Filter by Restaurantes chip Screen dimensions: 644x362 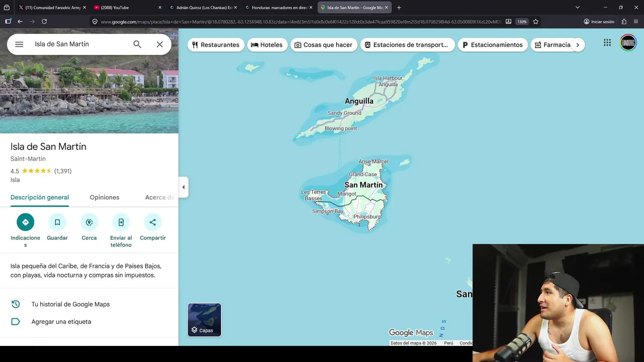point(216,45)
